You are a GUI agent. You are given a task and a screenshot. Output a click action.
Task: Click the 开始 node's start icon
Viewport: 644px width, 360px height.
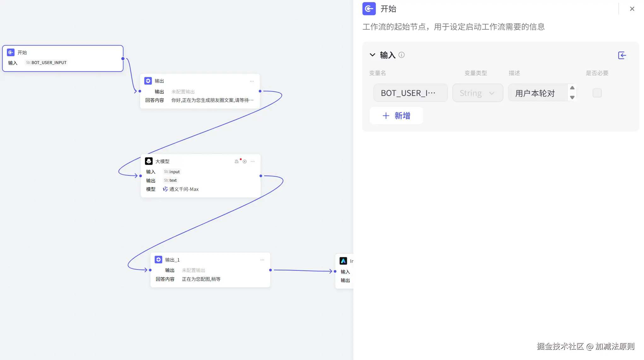11,52
